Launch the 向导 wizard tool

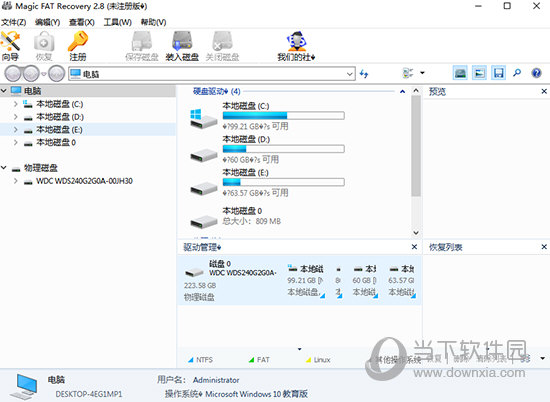click(x=11, y=46)
